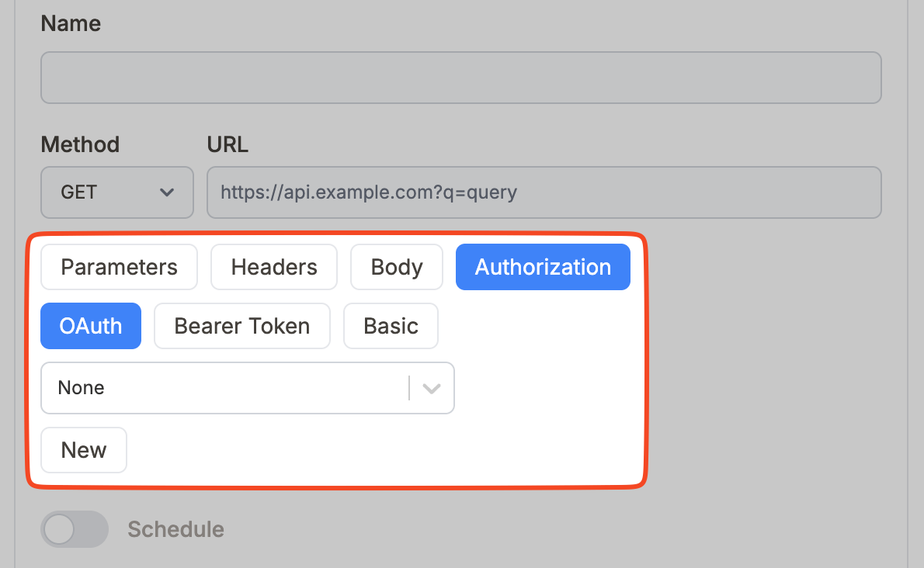This screenshot has width=924, height=568.
Task: Select the Authorization tab
Action: (x=543, y=266)
